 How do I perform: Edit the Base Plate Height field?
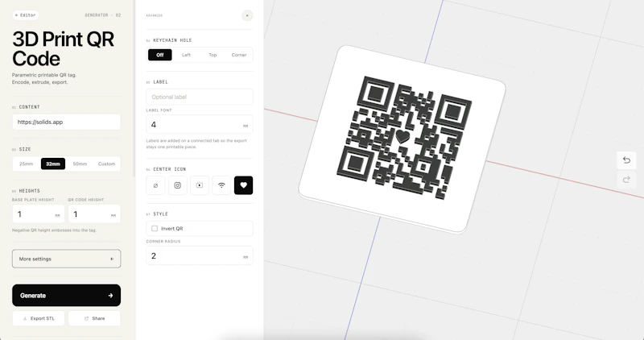coord(38,214)
